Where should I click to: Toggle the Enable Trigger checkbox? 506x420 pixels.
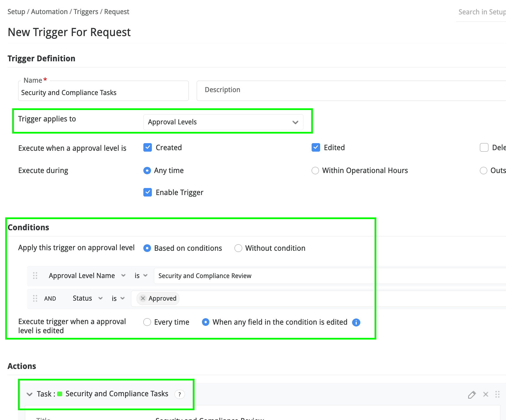tap(148, 192)
